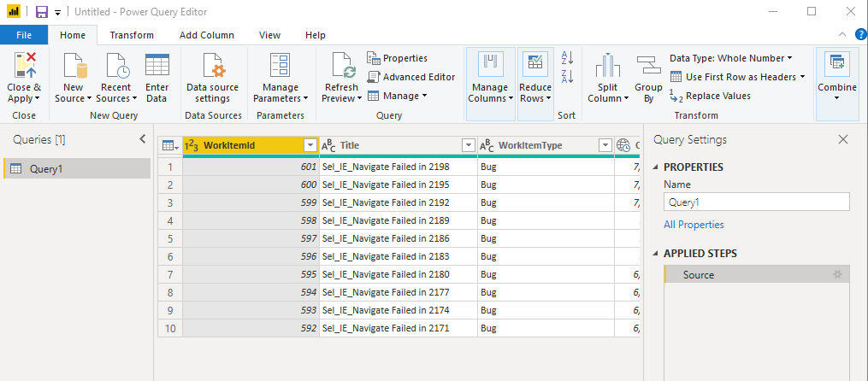Open the Manage query dropdown
The image size is (868, 381).
pos(398,96)
